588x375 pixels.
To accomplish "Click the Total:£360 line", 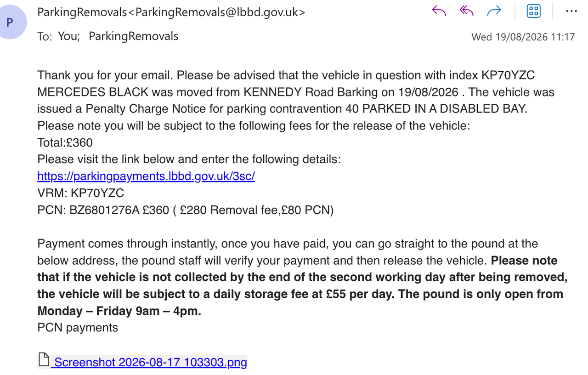I will click(x=65, y=143).
